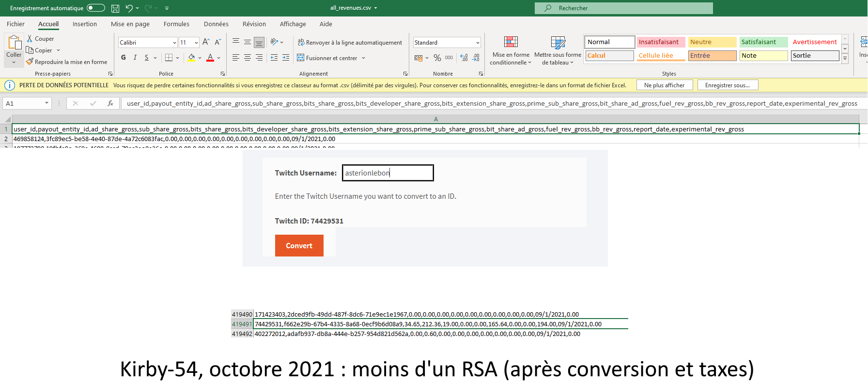Click the Twitch Username input field
Image resolution: width=868 pixels, height=384 pixels.
pos(388,173)
